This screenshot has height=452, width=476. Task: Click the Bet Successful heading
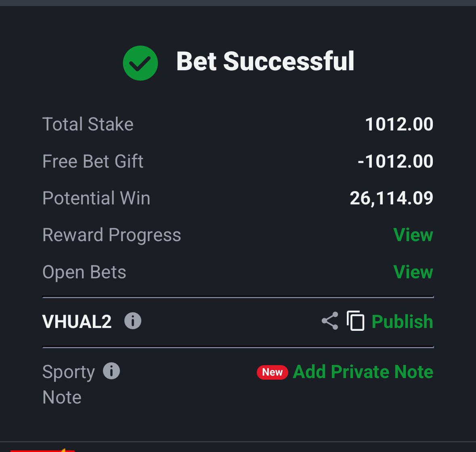(265, 61)
